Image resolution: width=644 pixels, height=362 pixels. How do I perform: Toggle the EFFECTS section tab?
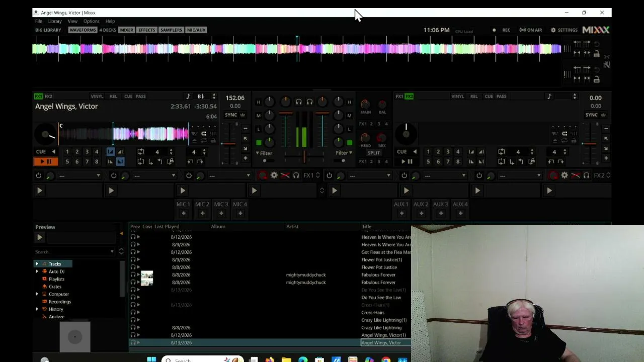point(146,30)
